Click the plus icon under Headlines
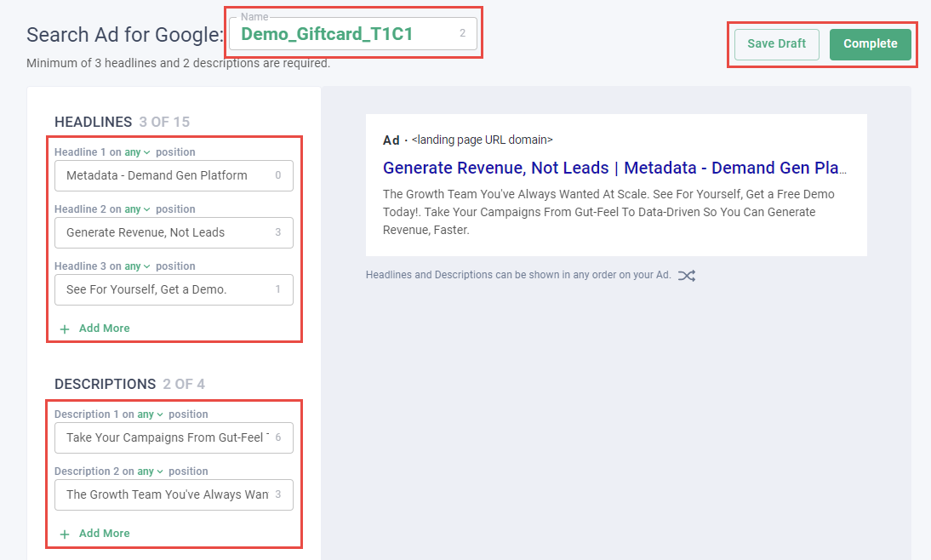The height and width of the screenshot is (560, 931). tap(65, 329)
